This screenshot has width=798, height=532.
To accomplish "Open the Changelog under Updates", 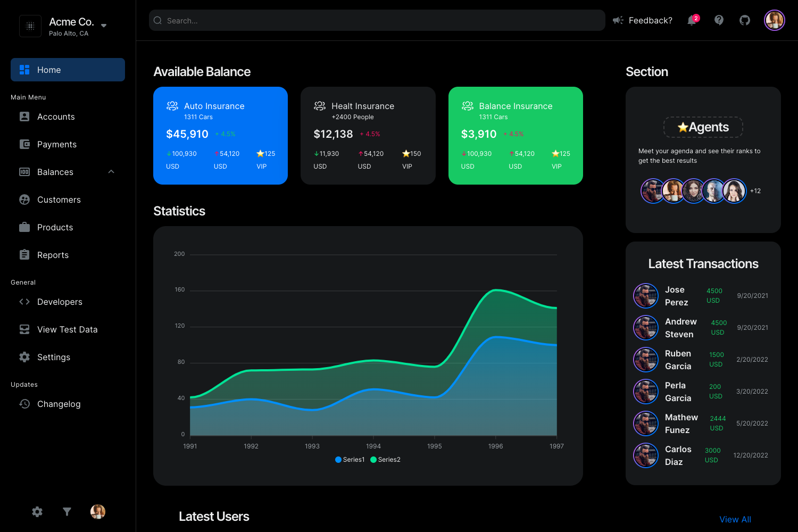I will tap(59, 404).
